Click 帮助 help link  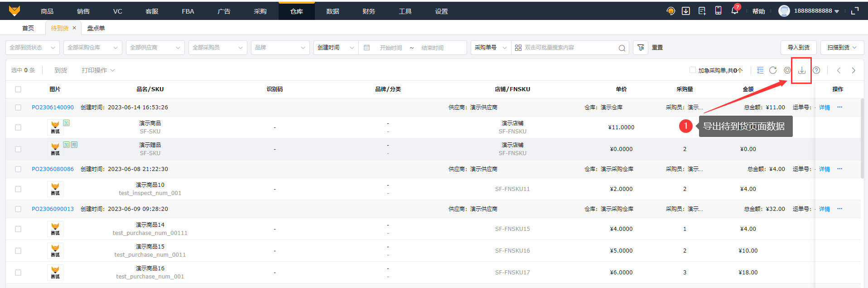point(759,11)
